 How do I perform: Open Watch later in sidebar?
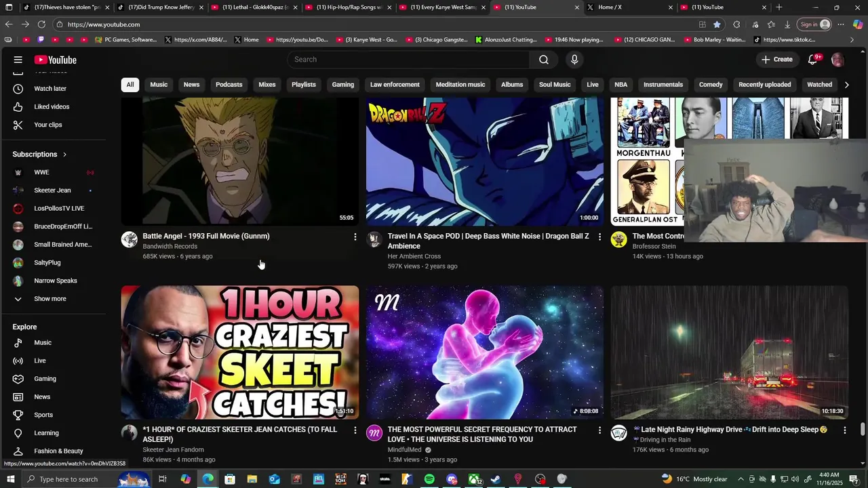[50, 89]
